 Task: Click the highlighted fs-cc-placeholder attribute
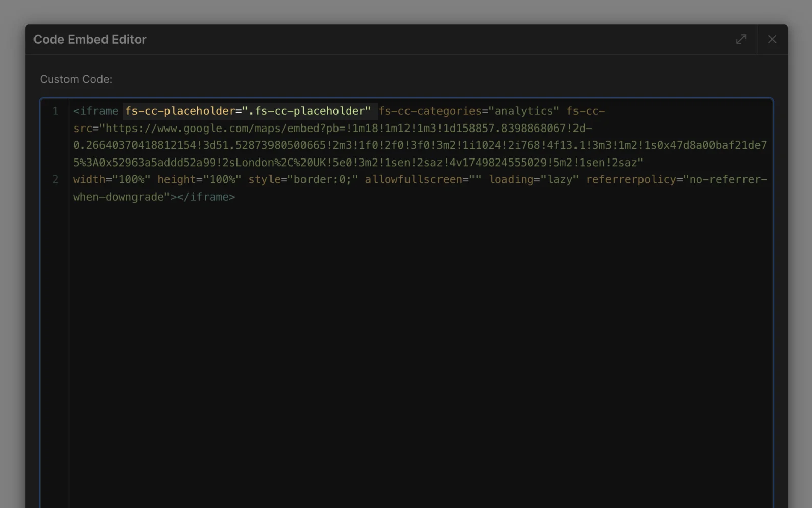pos(248,111)
